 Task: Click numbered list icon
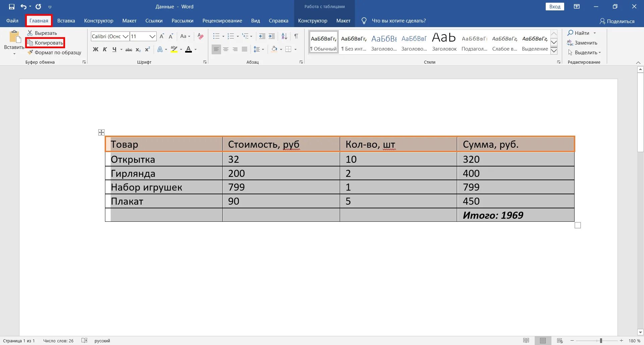pyautogui.click(x=231, y=36)
